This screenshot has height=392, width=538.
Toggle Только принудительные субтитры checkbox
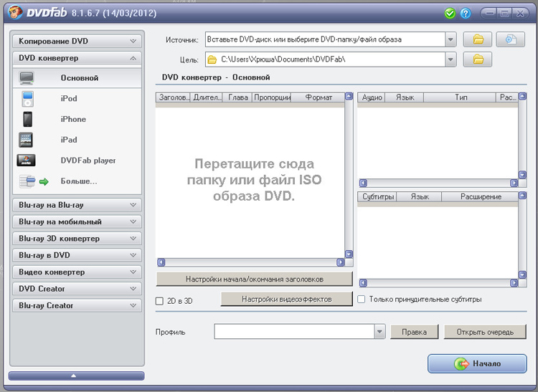point(362,299)
